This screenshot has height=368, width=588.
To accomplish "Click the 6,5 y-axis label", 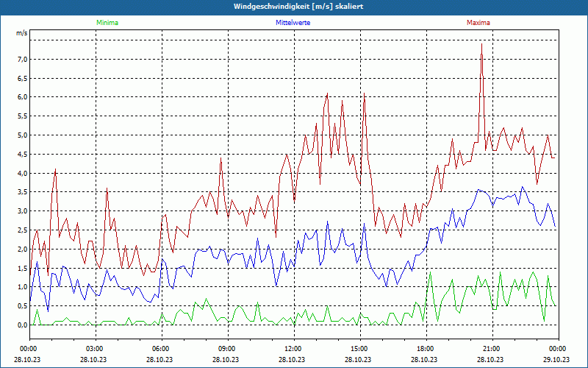I will (22, 79).
